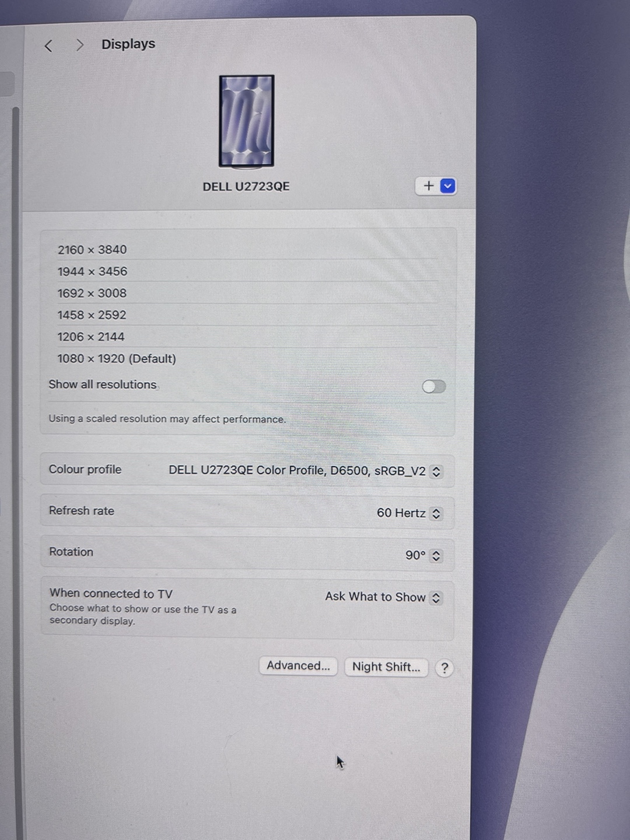This screenshot has height=840, width=630.
Task: Open the Ask What to Show dropdown
Action: click(384, 597)
